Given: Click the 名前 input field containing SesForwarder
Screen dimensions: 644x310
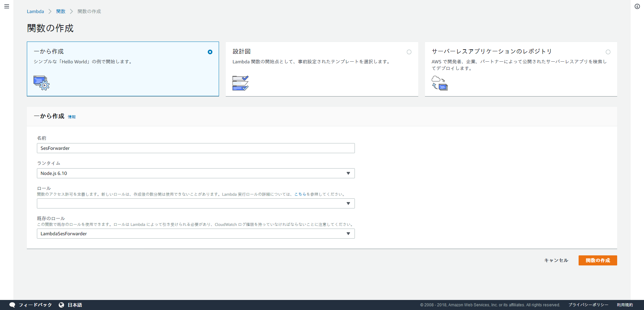Looking at the screenshot, I should [196, 148].
